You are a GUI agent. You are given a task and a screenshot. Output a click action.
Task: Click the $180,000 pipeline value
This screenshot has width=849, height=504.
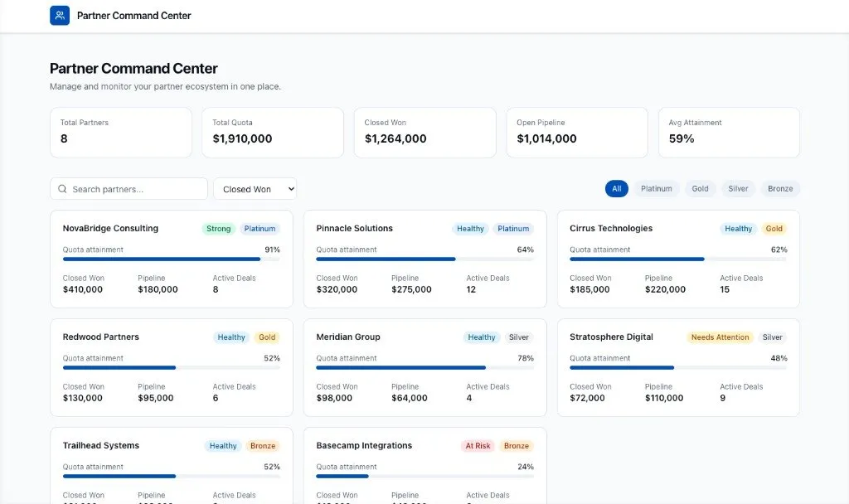point(158,289)
